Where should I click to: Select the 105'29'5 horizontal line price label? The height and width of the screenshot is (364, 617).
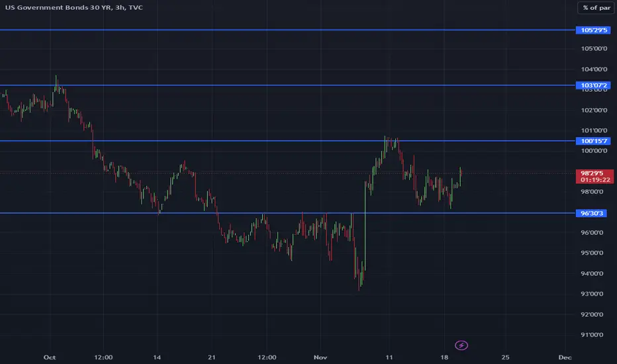point(593,30)
